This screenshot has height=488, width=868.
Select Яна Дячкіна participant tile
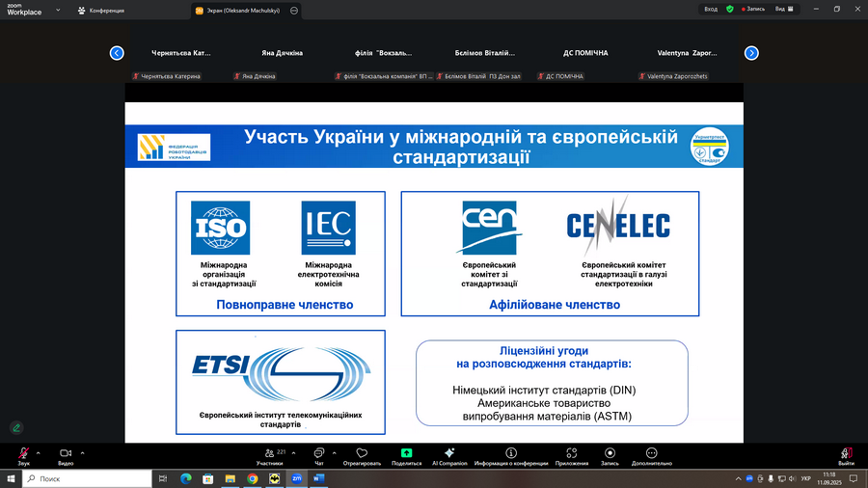coord(283,53)
